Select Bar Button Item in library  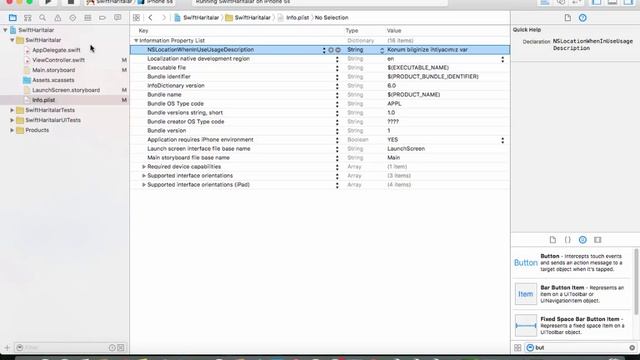tap(571, 294)
